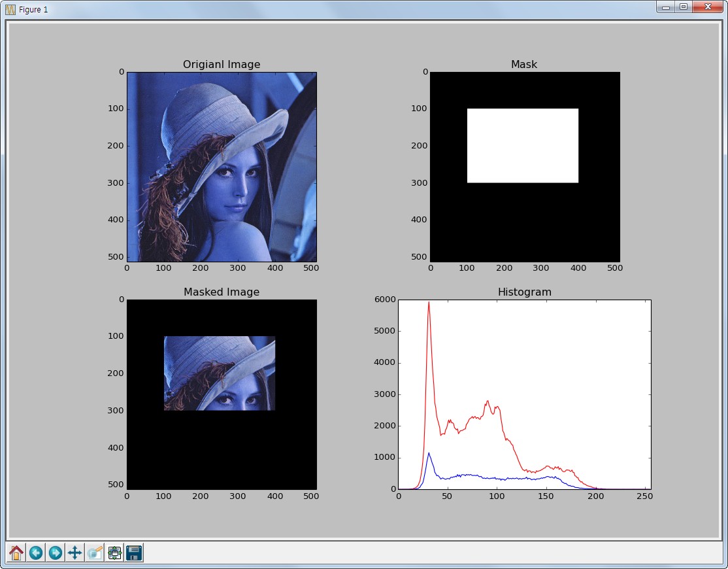Click the Mask title label
The width and height of the screenshot is (728, 569).
[x=524, y=64]
